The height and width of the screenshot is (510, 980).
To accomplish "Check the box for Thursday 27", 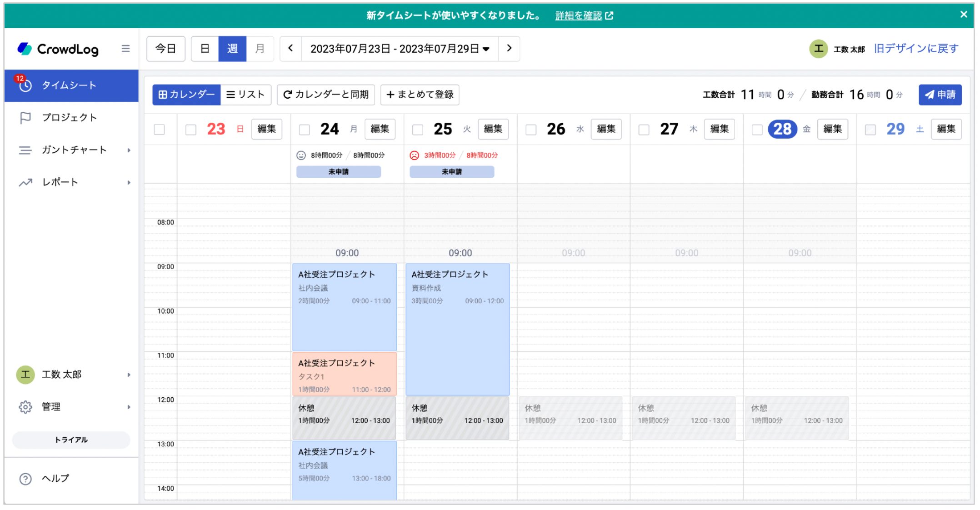I will point(644,130).
